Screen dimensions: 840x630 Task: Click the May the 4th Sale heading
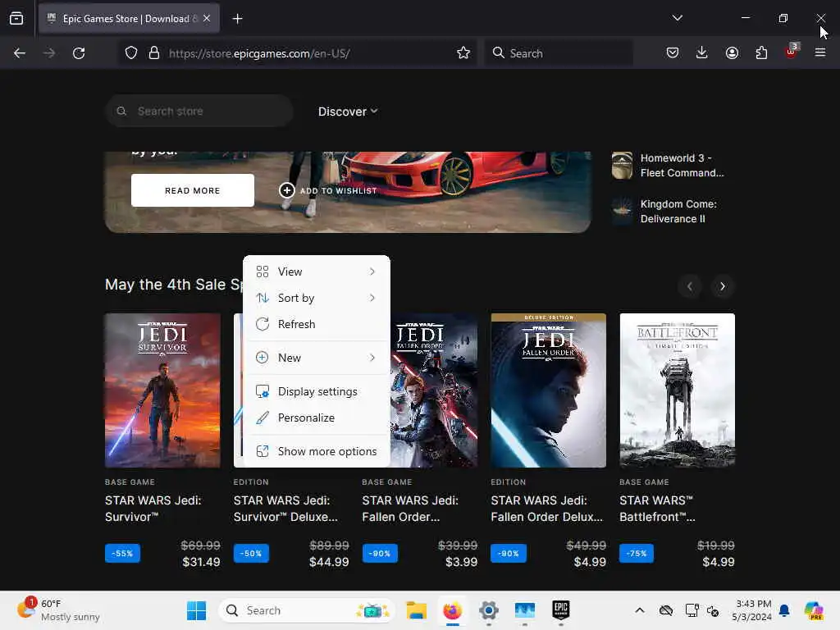coord(174,285)
